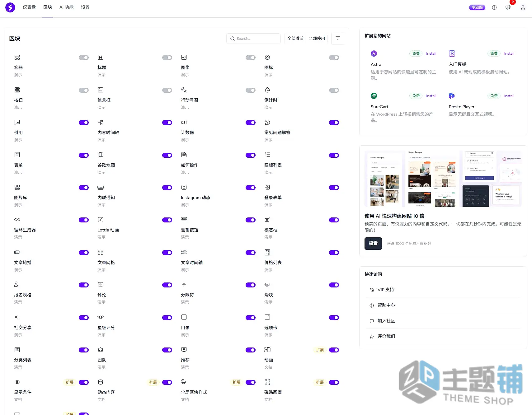Click the 免费 badge on Astra
This screenshot has height=415, width=532.
416,54
